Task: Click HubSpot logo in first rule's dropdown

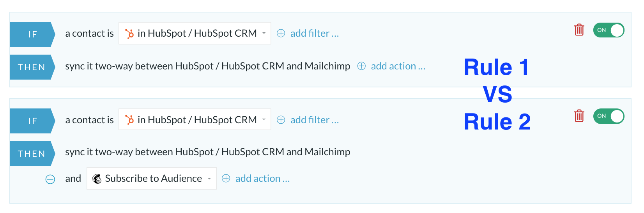Action: click(x=129, y=34)
